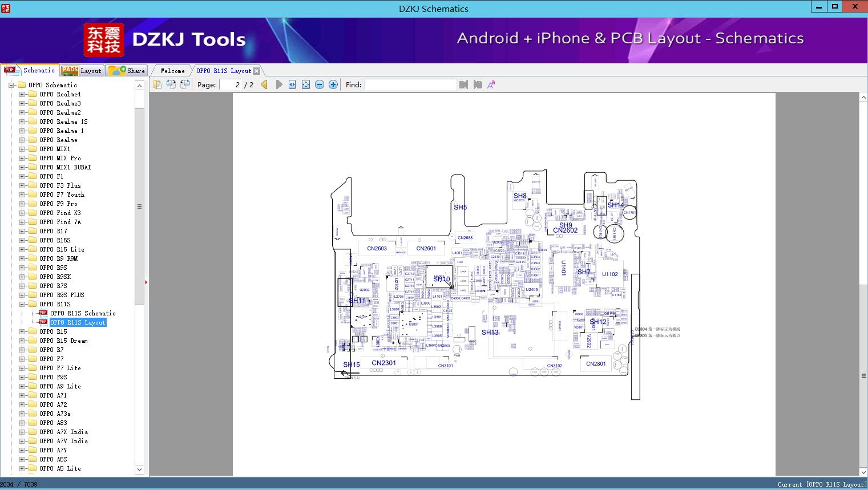
Task: Open OPPO R11S Schematic PDF
Action: (x=83, y=313)
